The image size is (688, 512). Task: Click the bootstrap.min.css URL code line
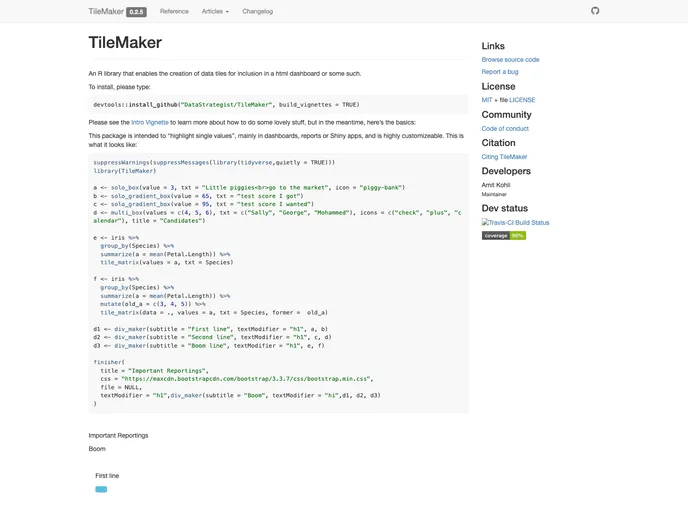[x=237, y=379]
